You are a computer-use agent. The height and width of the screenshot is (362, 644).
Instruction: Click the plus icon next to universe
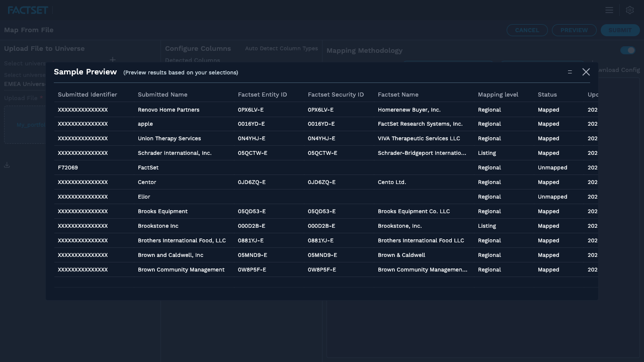(113, 60)
